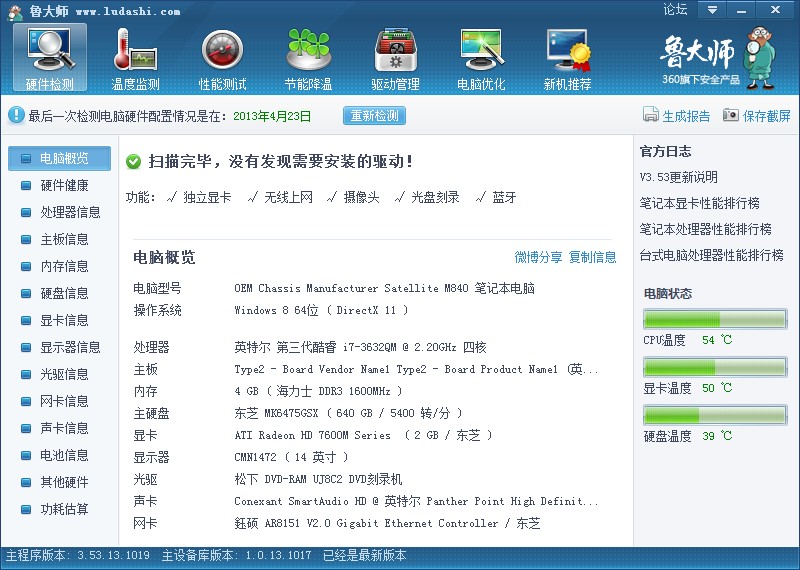Select 内存信息 in the sidebar
Image resolution: width=800 pixels, height=570 pixels.
tap(60, 266)
